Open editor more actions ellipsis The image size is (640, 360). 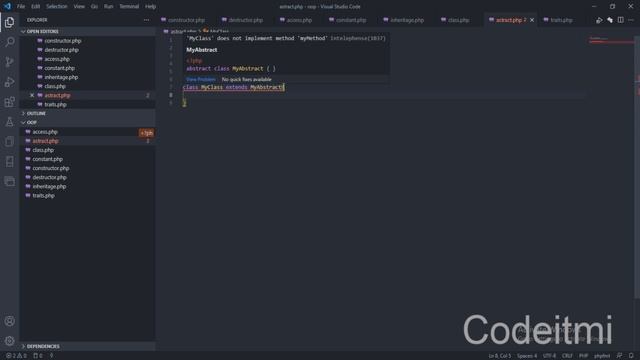pyautogui.click(x=631, y=20)
